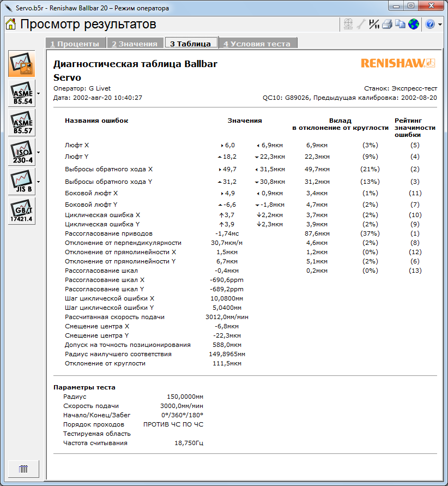Click Отклонение от перпендикулярности label
Screen dimensions: 448x486
click(123, 243)
